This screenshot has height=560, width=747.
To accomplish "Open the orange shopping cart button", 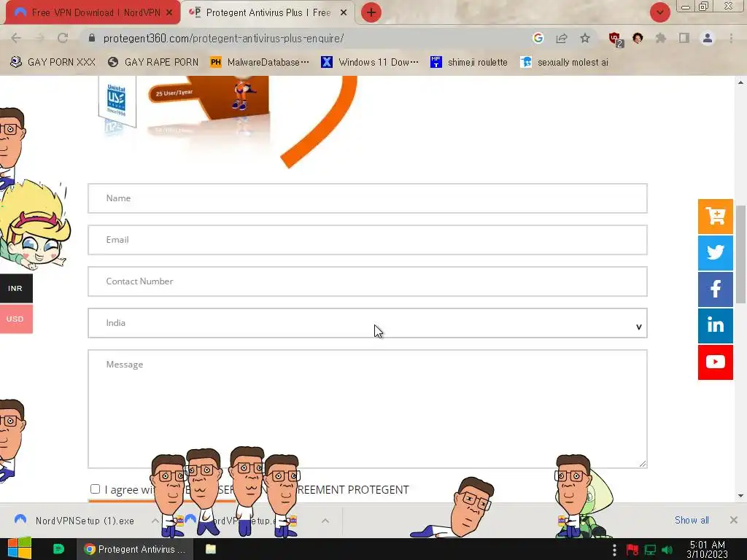I will click(x=715, y=217).
